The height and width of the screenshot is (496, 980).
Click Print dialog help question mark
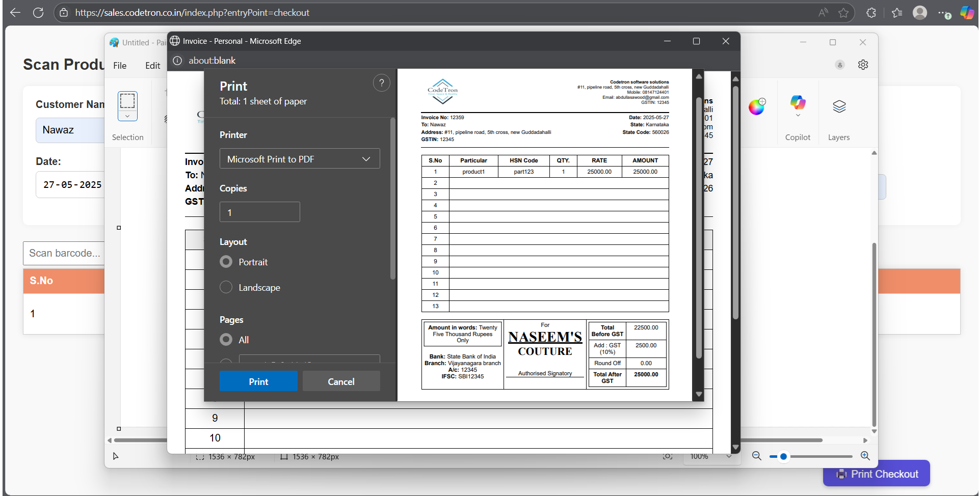382,82
